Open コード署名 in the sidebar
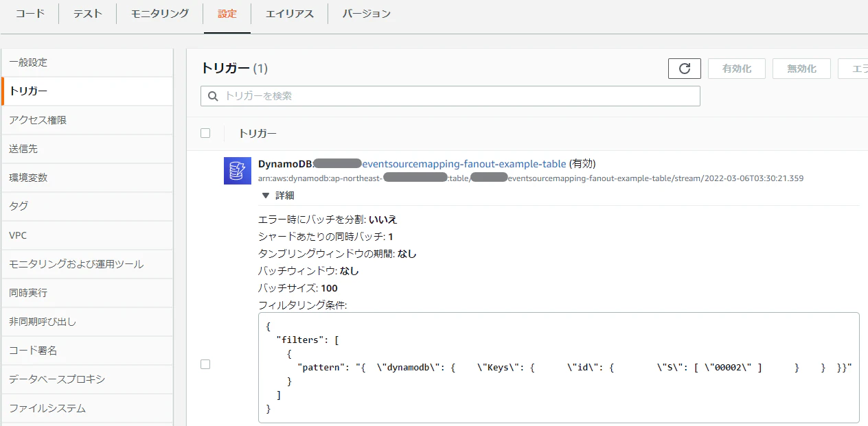 (87, 351)
